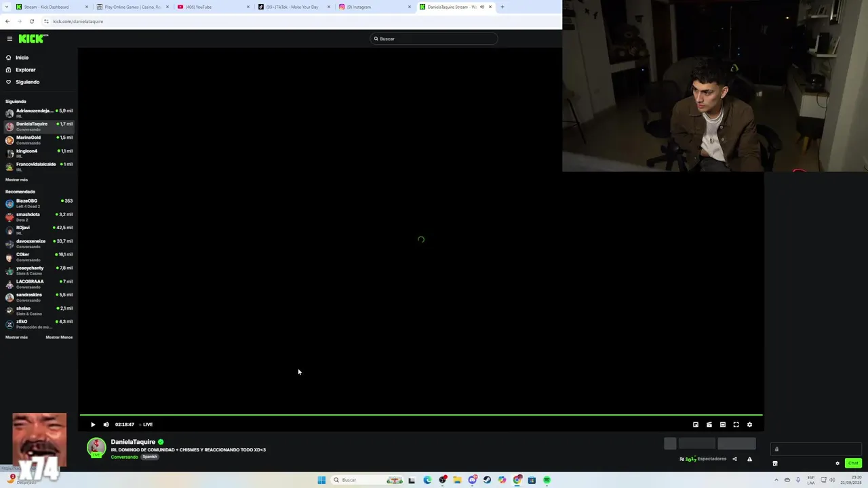Switch to YouTube browser tab

pos(213,7)
